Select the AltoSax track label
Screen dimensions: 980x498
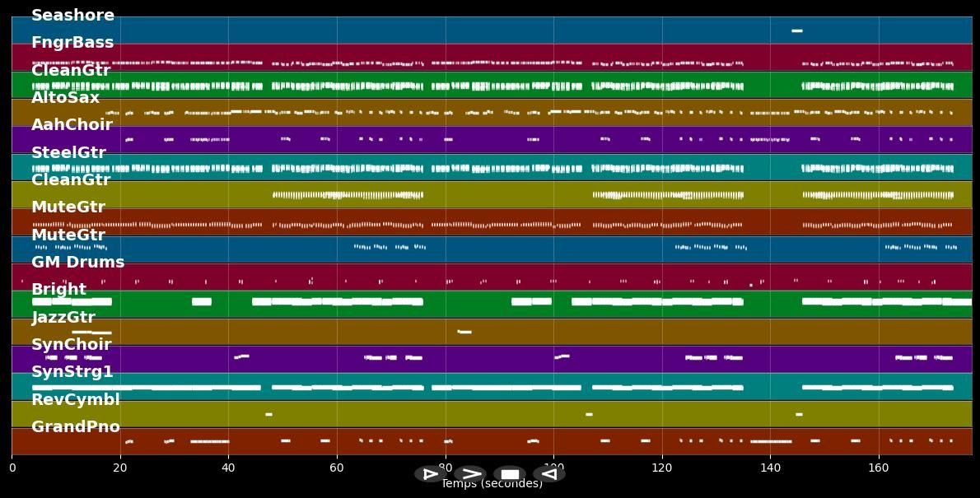(x=66, y=97)
